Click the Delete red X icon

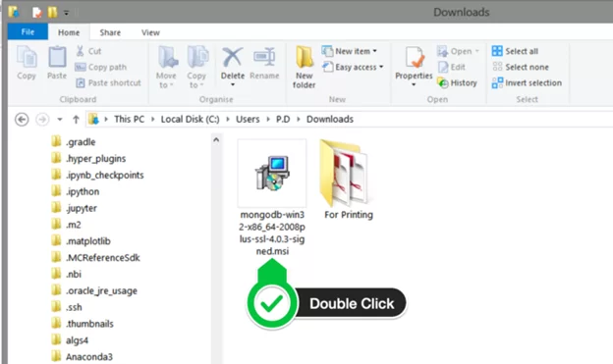[x=233, y=58]
